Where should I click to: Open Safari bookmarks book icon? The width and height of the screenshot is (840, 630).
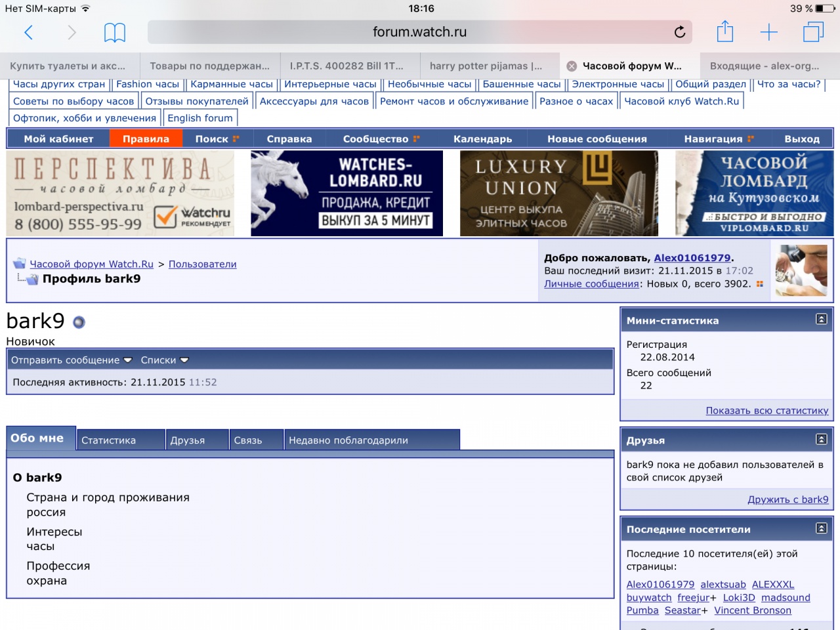pos(115,32)
